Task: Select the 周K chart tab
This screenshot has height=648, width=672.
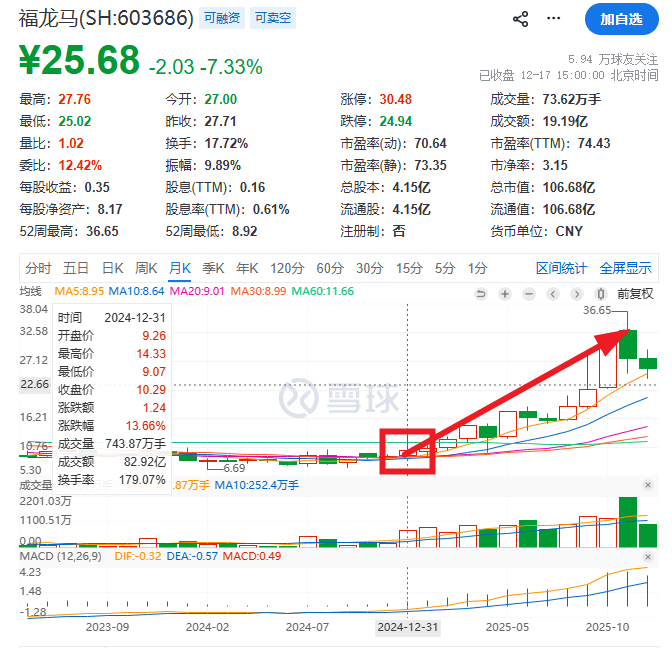Action: [x=146, y=268]
